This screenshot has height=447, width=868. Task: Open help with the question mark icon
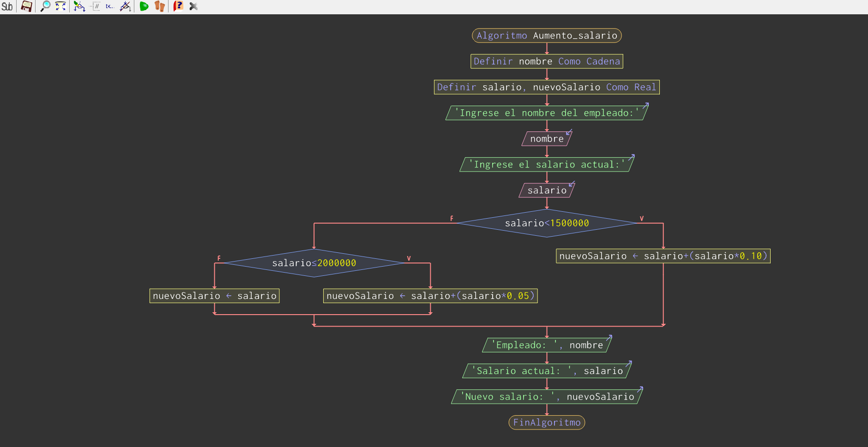tap(178, 6)
